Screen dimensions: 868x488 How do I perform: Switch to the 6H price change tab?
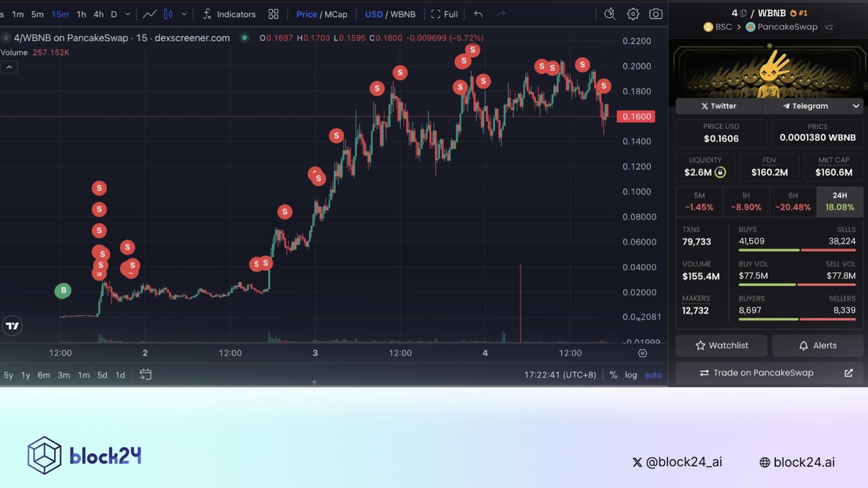pyautogui.click(x=793, y=202)
